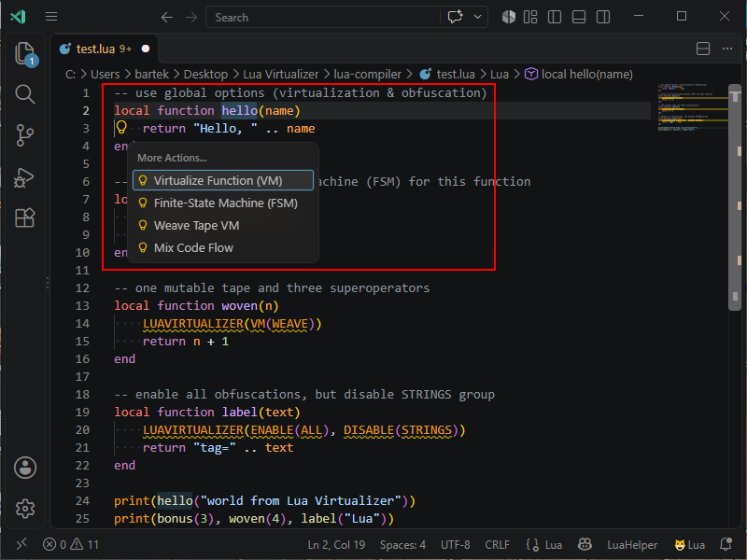The width and height of the screenshot is (747, 560).
Task: Click bartek in the breadcrumb path
Action: [151, 75]
